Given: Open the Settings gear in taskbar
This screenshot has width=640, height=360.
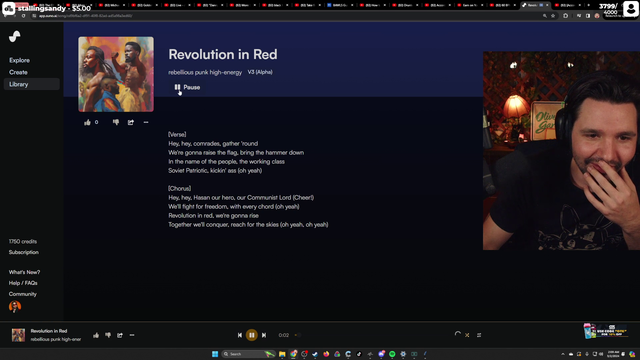Looking at the screenshot, I should [403, 354].
